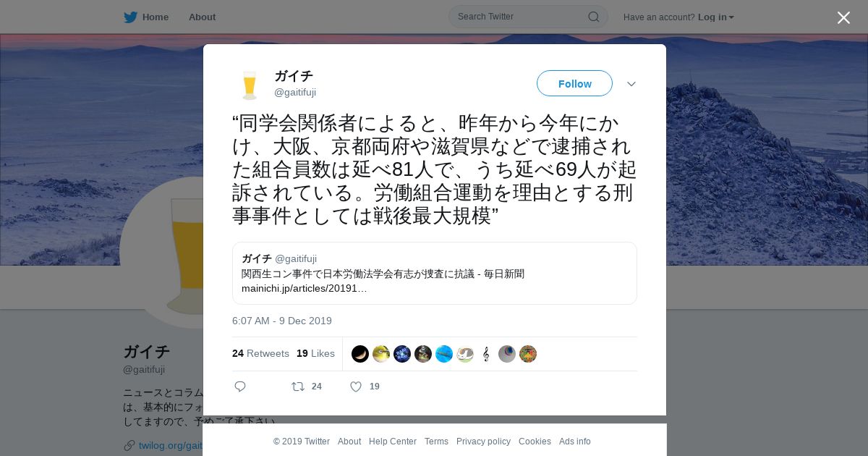Click the heart like icon
Viewport: 868px width, 456px height.
(356, 387)
